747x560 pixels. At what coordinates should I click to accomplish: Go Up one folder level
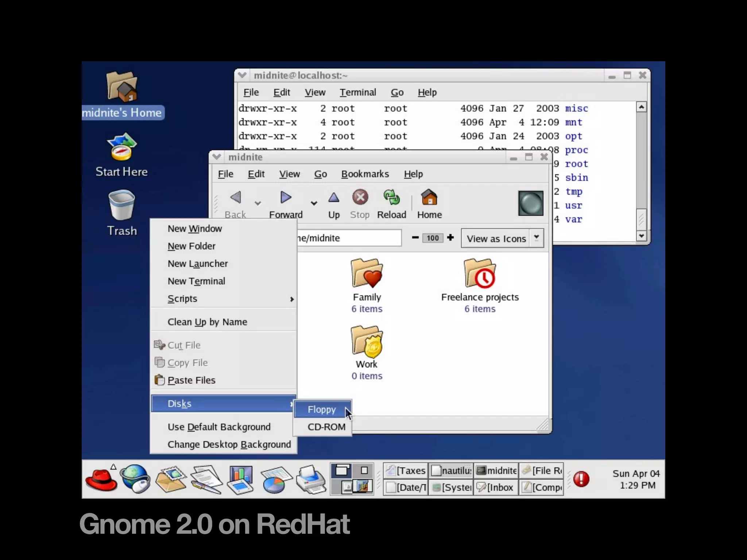pyautogui.click(x=334, y=205)
